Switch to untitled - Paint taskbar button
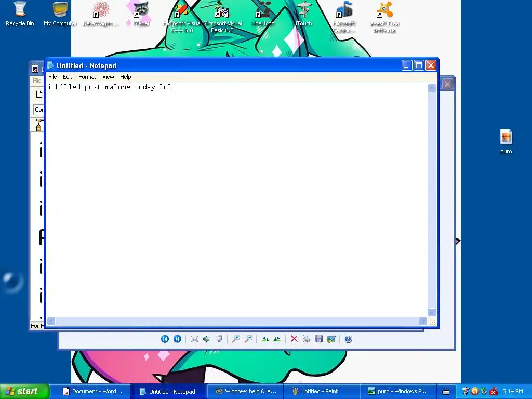 coord(321,391)
